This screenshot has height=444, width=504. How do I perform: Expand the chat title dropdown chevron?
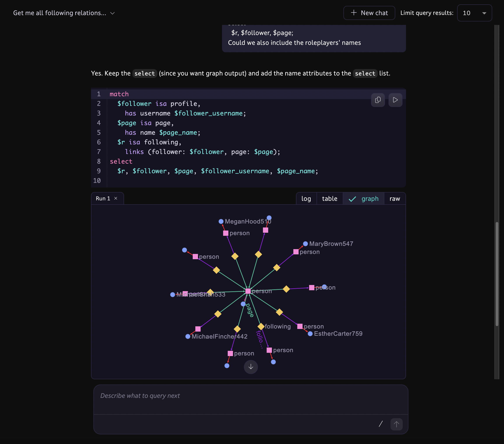[x=112, y=13]
